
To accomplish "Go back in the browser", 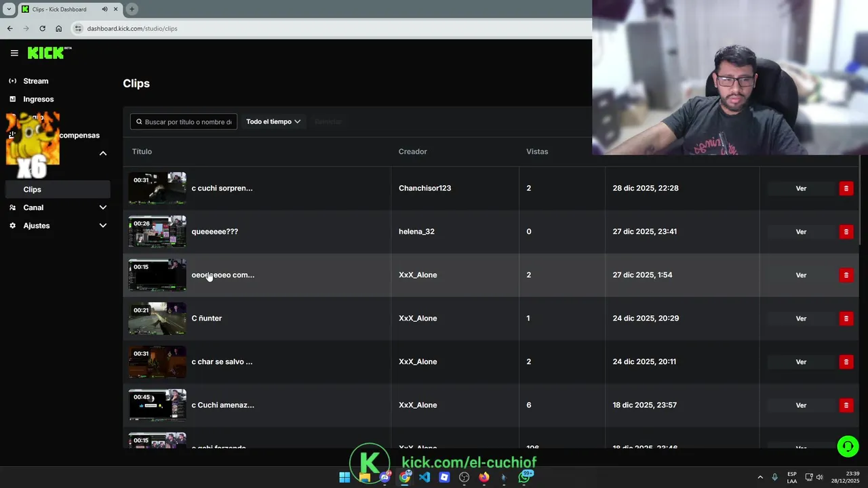I will click(x=9, y=28).
